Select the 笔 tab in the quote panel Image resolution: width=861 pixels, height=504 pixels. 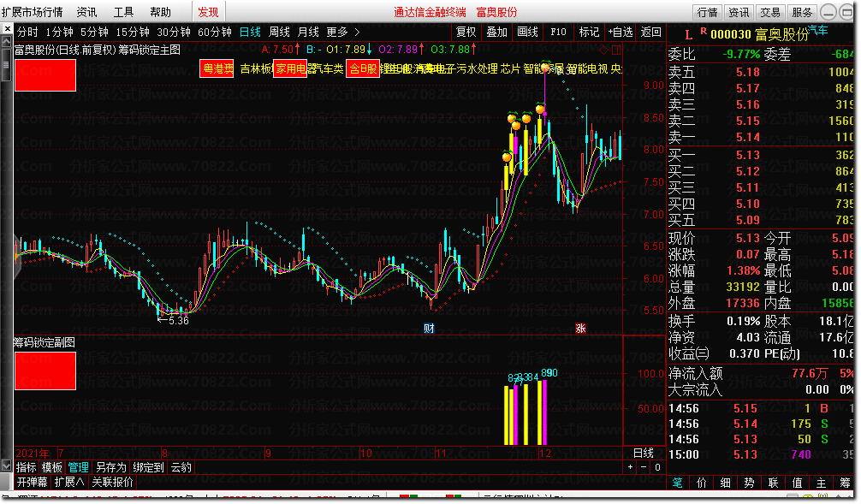pos(678,483)
